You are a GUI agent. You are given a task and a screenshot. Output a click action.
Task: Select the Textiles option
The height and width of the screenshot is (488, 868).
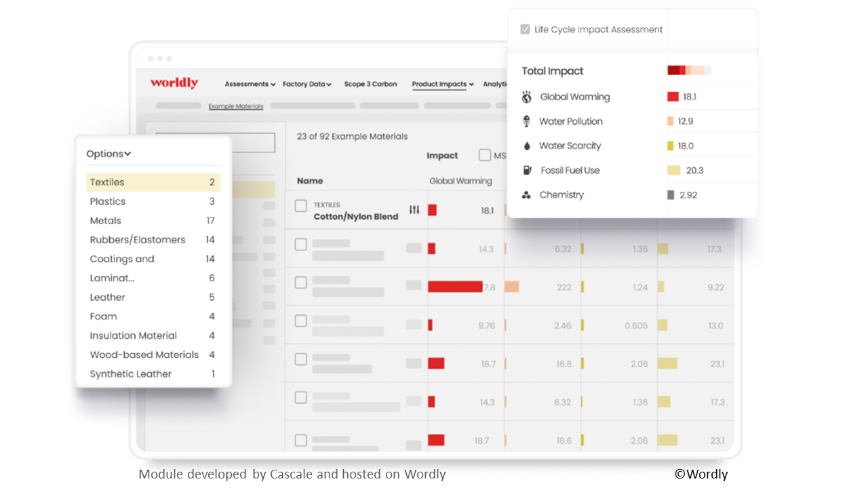coord(153,182)
